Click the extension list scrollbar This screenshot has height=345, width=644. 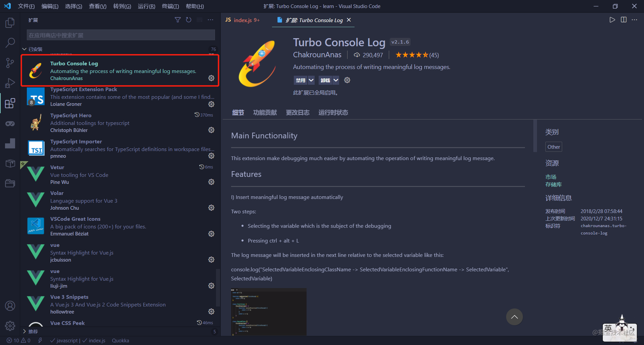pyautogui.click(x=218, y=288)
